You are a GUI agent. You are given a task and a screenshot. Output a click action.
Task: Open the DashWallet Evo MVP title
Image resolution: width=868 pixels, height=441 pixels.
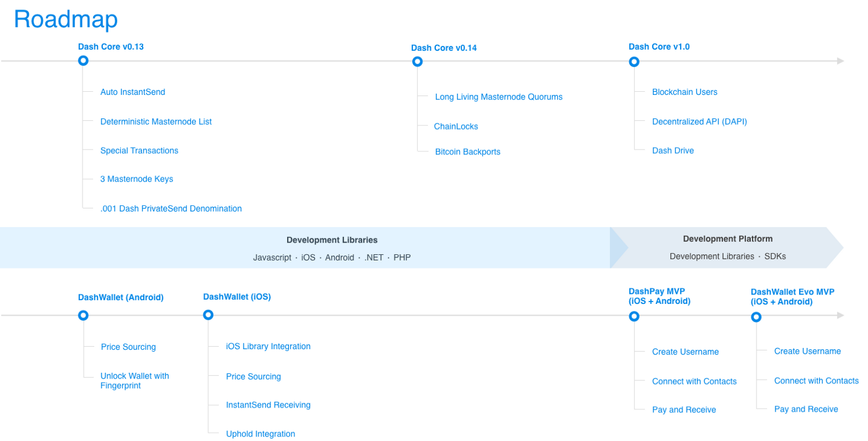pos(792,297)
